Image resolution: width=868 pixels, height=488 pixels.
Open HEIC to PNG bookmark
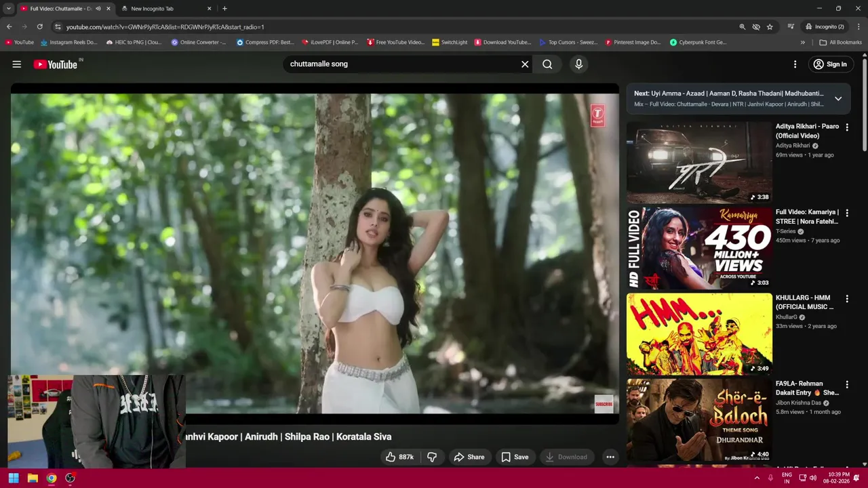click(134, 42)
